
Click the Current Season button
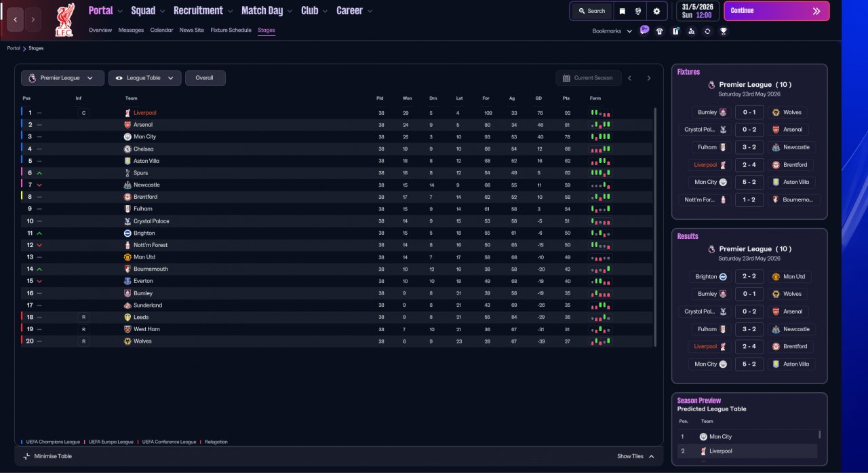pyautogui.click(x=588, y=78)
